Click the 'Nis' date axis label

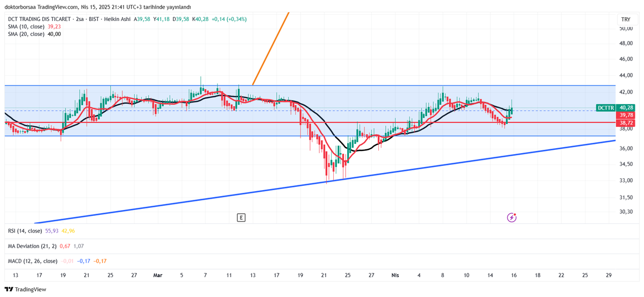click(x=395, y=275)
